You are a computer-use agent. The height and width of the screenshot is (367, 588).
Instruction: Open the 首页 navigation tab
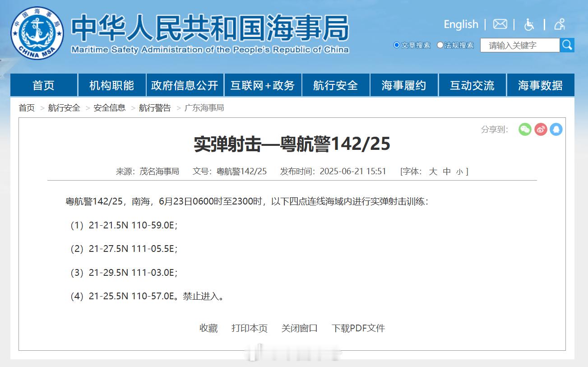point(43,85)
